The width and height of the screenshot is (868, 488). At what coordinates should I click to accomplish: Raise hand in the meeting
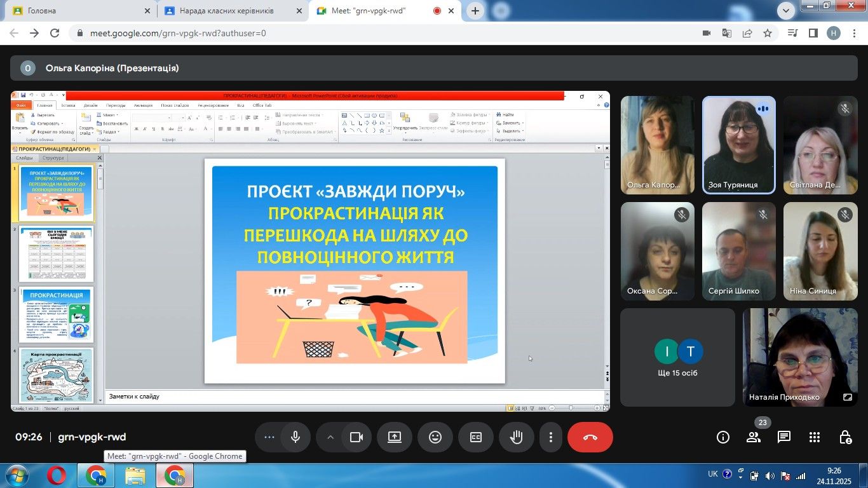tap(517, 437)
